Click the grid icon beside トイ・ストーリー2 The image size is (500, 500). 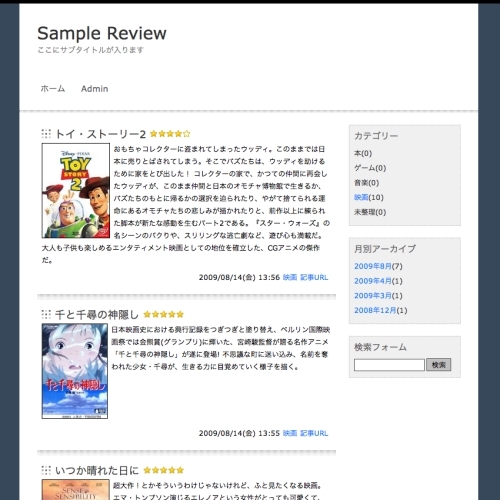[x=46, y=134]
